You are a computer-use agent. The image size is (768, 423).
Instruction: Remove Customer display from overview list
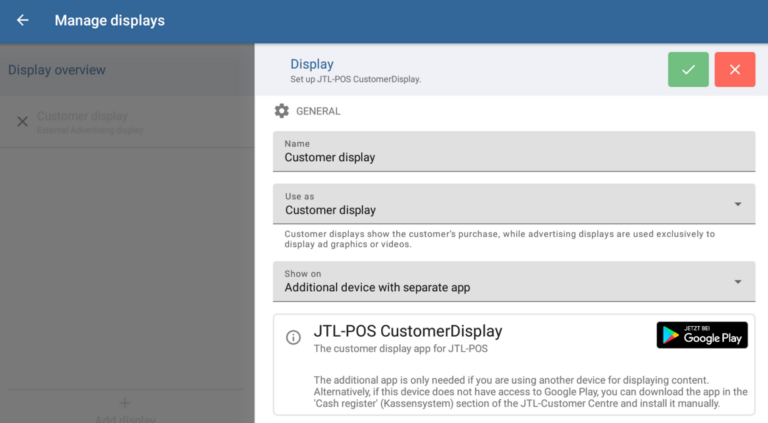pos(23,121)
